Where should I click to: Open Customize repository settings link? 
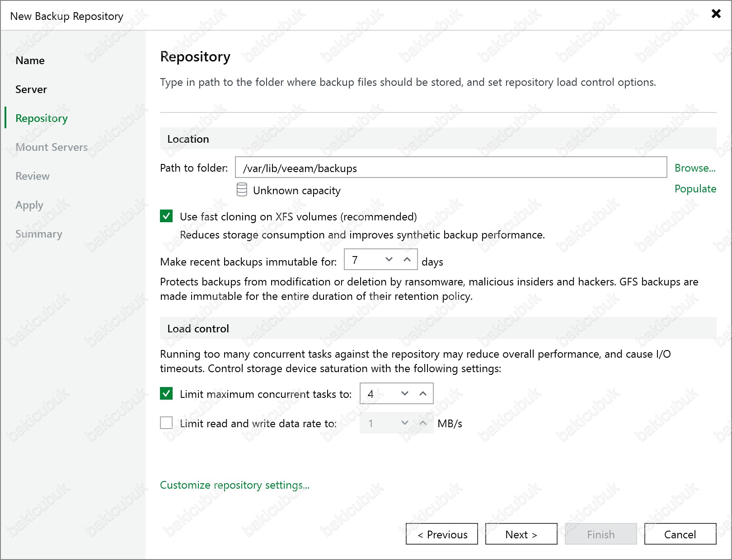(235, 485)
